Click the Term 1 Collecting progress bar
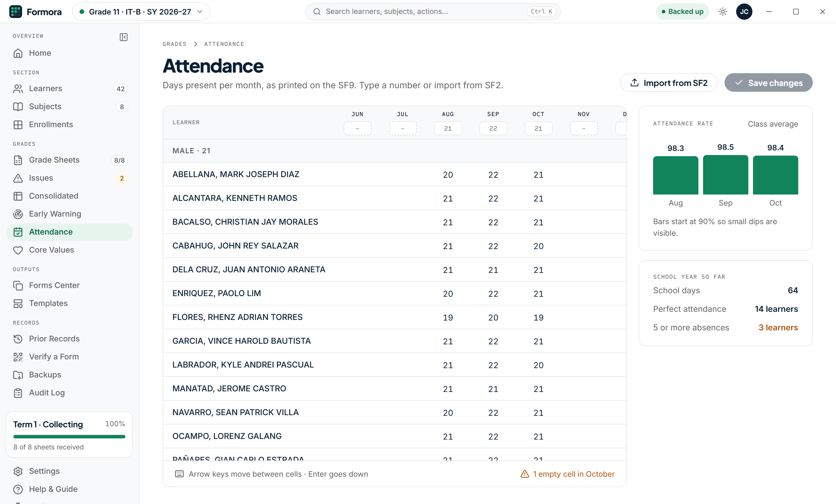This screenshot has height=504, width=836. point(69,436)
